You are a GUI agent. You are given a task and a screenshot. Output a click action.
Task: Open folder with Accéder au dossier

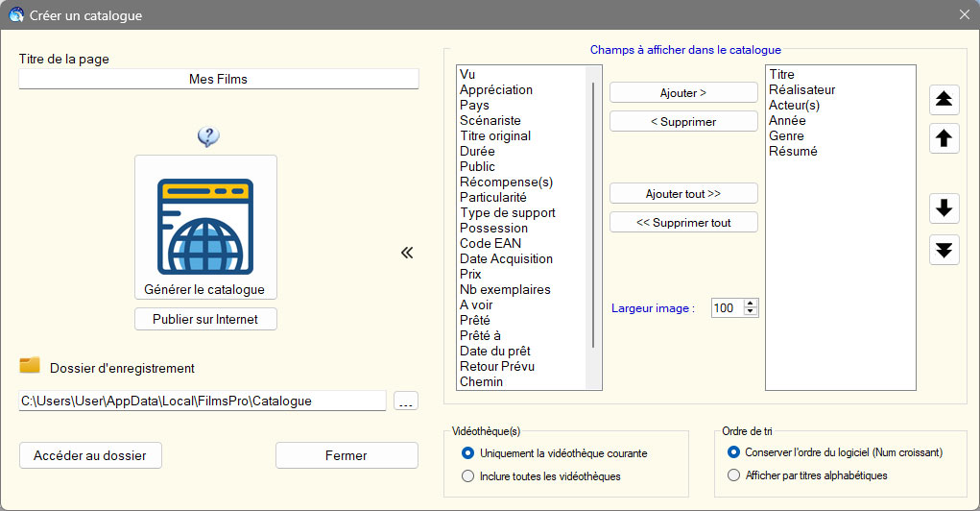tap(90, 455)
